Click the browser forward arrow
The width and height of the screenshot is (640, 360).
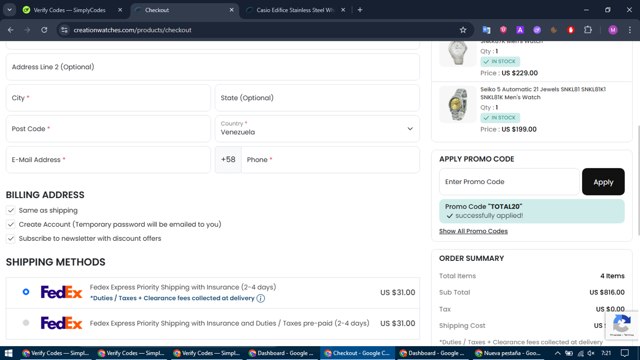pos(27,30)
